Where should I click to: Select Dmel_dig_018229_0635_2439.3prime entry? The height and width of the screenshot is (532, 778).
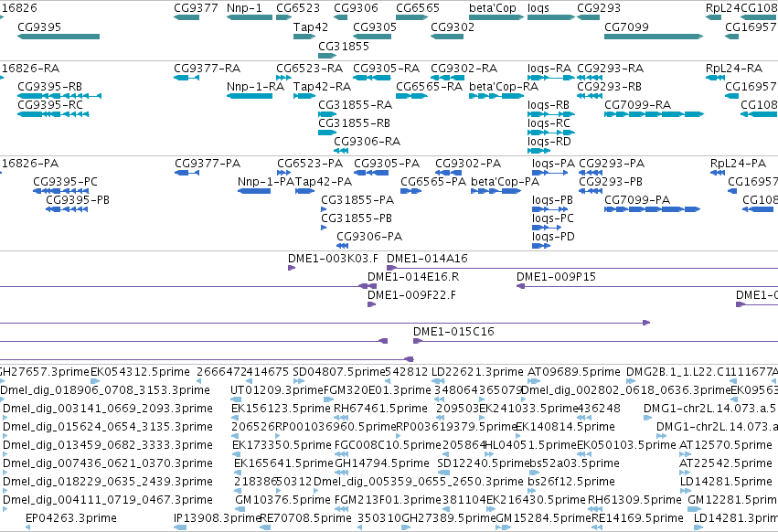click(108, 482)
